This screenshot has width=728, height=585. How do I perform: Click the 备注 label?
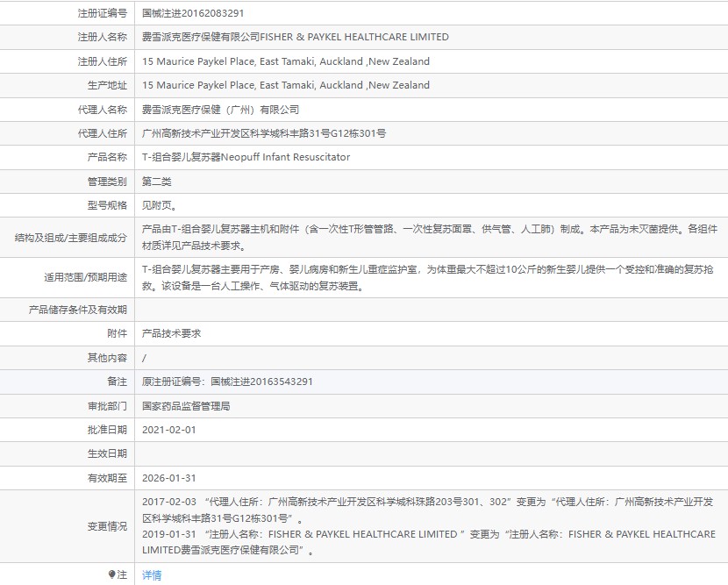(x=117, y=382)
